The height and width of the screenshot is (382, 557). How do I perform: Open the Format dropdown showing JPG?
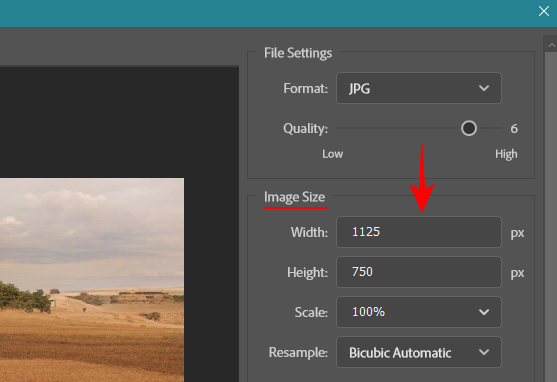(419, 88)
